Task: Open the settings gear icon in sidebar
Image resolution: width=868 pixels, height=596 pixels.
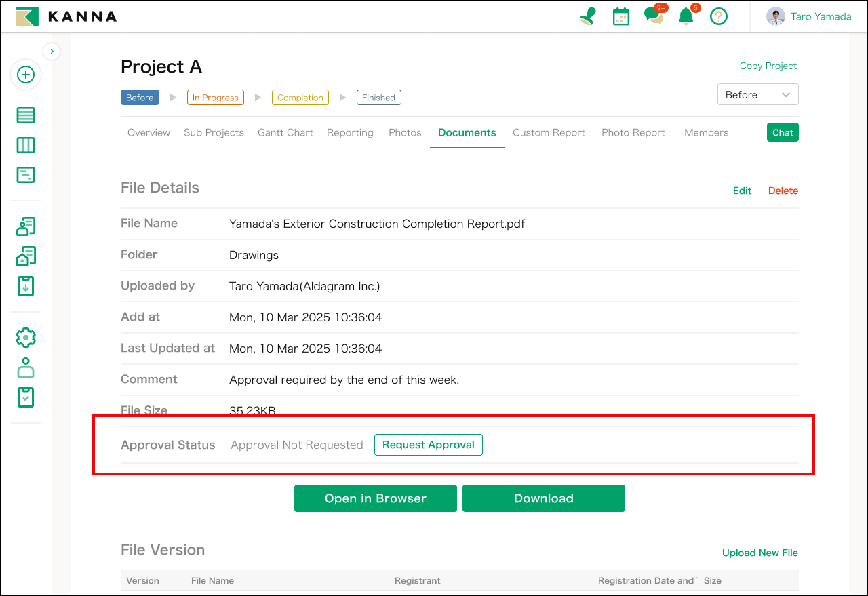Action: point(26,337)
